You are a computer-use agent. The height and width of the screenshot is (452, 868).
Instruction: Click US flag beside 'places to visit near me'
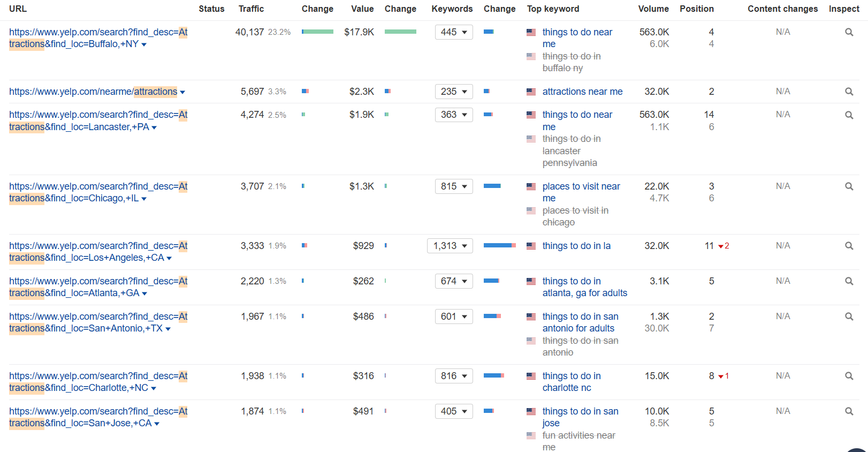click(531, 186)
